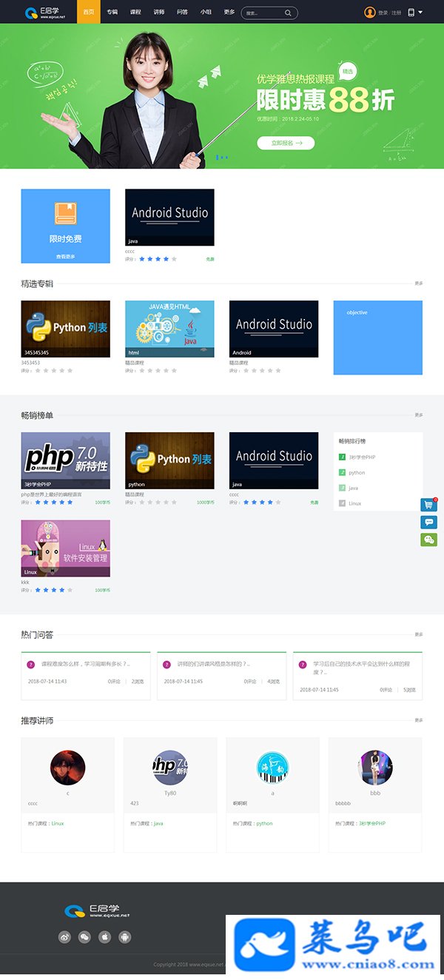The image size is (444, 980).
Task: Click hot course link java under Ty80
Action: coord(158,823)
